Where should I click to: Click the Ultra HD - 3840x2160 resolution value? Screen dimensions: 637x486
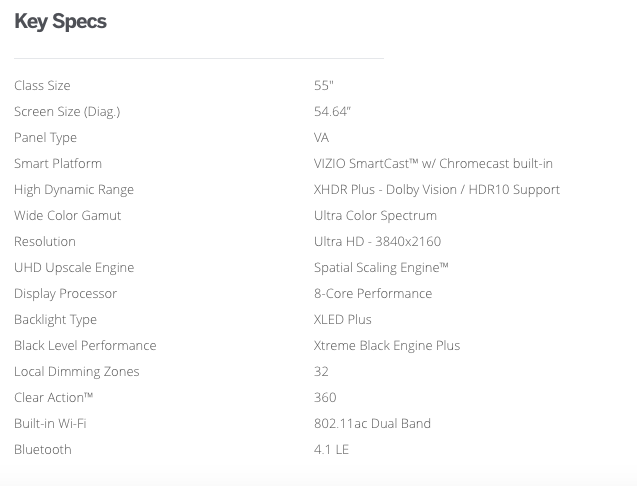[377, 242]
